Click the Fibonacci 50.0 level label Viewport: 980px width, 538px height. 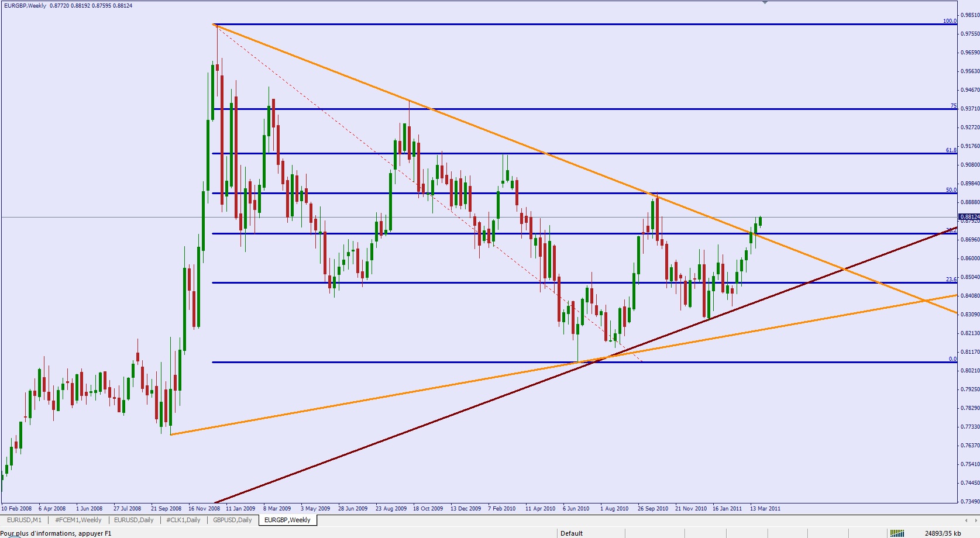point(951,190)
